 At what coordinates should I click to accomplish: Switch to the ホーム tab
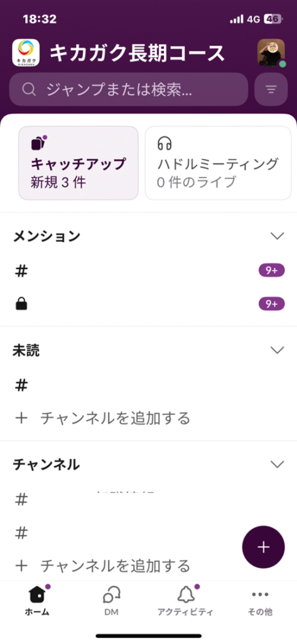pos(37,601)
